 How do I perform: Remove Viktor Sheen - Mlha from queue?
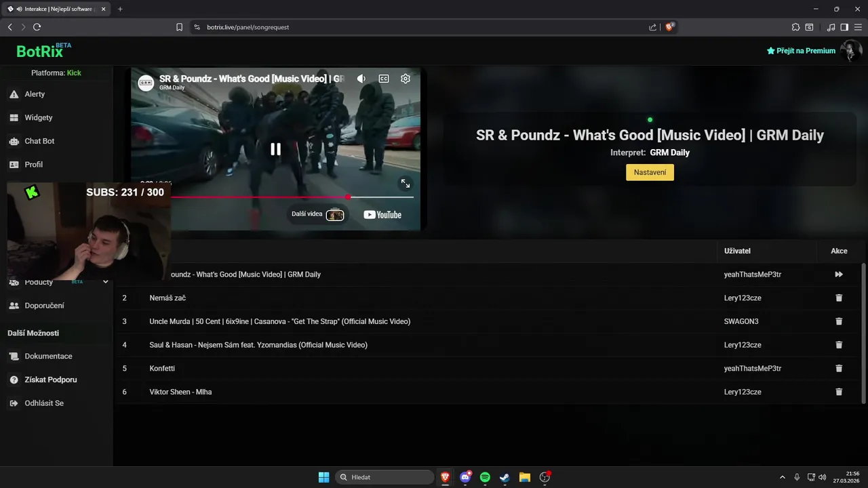pyautogui.click(x=839, y=392)
